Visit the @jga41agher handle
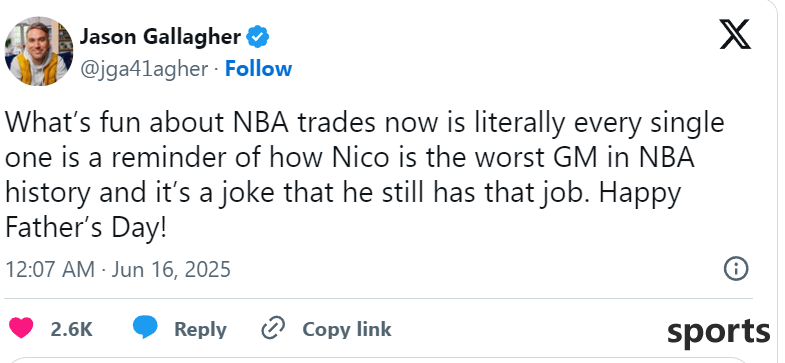The height and width of the screenshot is (363, 785). [144, 69]
